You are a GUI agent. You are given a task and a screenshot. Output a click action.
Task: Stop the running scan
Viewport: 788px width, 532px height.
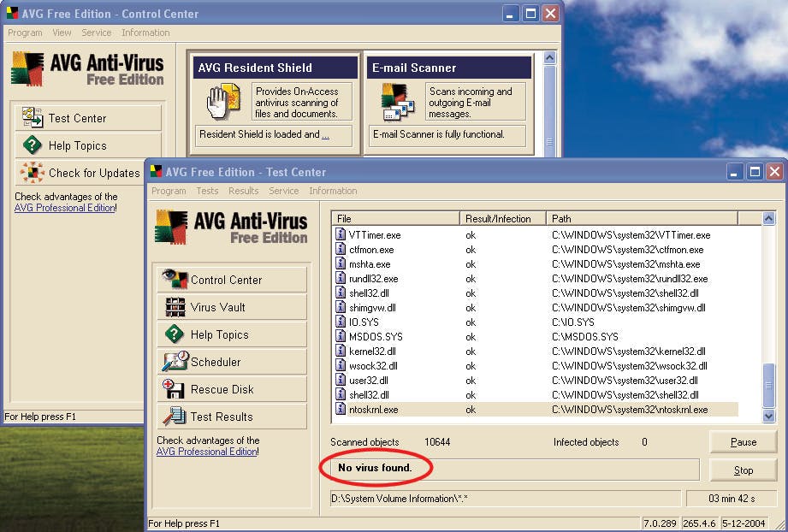(x=743, y=470)
